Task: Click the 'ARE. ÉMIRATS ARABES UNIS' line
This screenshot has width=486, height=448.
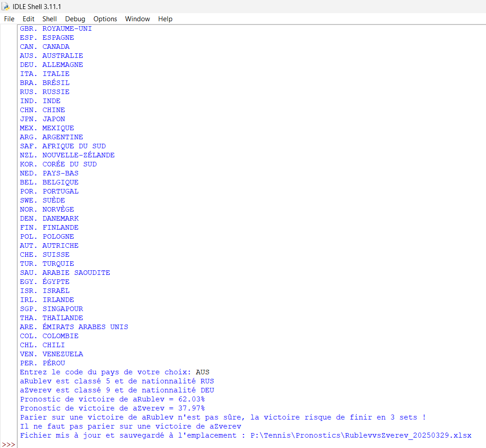Action: click(x=74, y=327)
